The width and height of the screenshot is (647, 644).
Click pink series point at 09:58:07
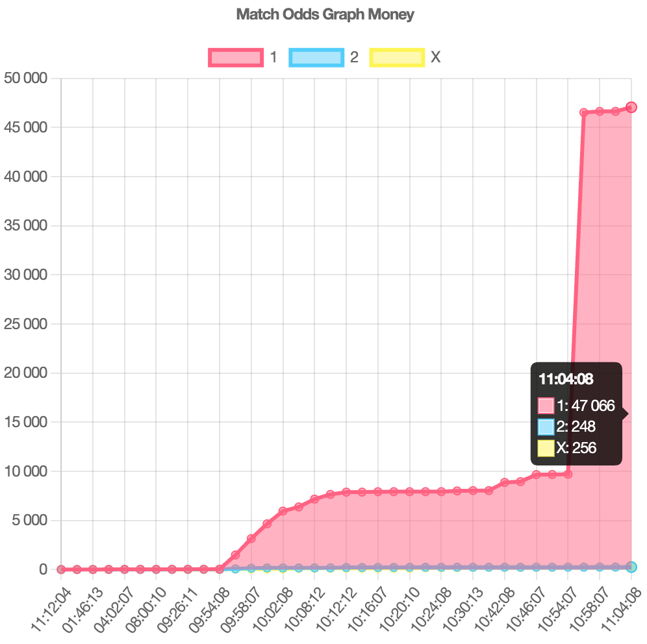coord(251,538)
